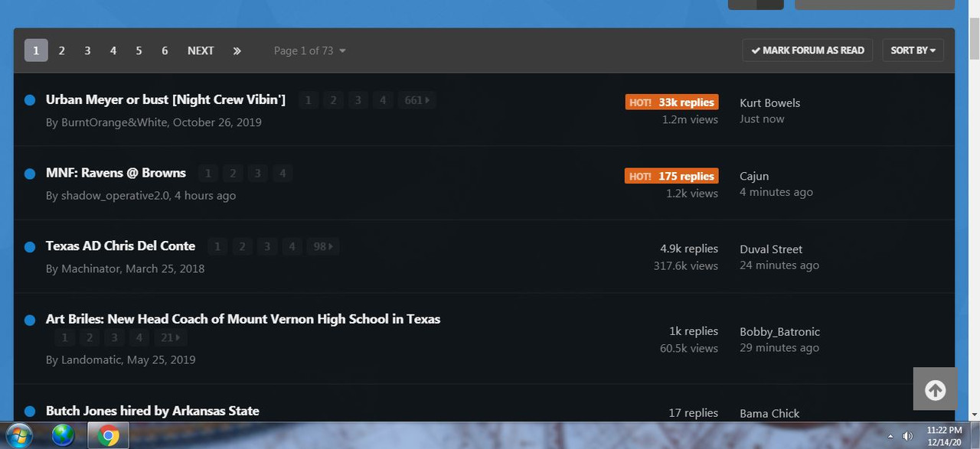Open the Sort By dropdown
980x449 pixels.
(913, 50)
